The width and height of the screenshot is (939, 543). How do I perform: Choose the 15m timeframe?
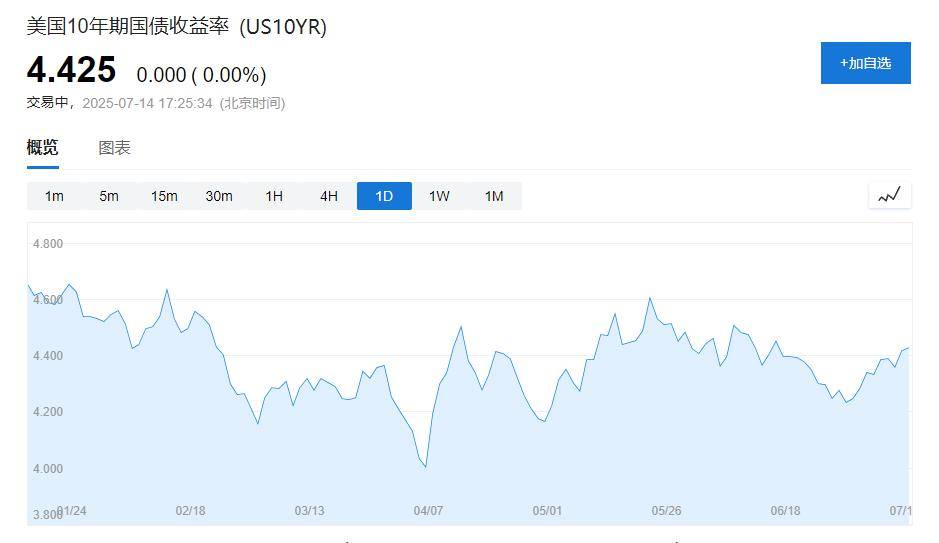coord(164,196)
